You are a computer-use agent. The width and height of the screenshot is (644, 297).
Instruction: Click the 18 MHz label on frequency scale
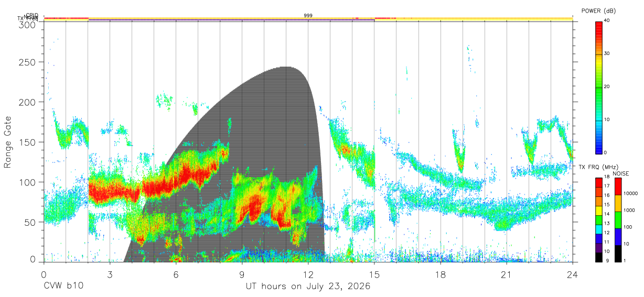[x=607, y=178]
